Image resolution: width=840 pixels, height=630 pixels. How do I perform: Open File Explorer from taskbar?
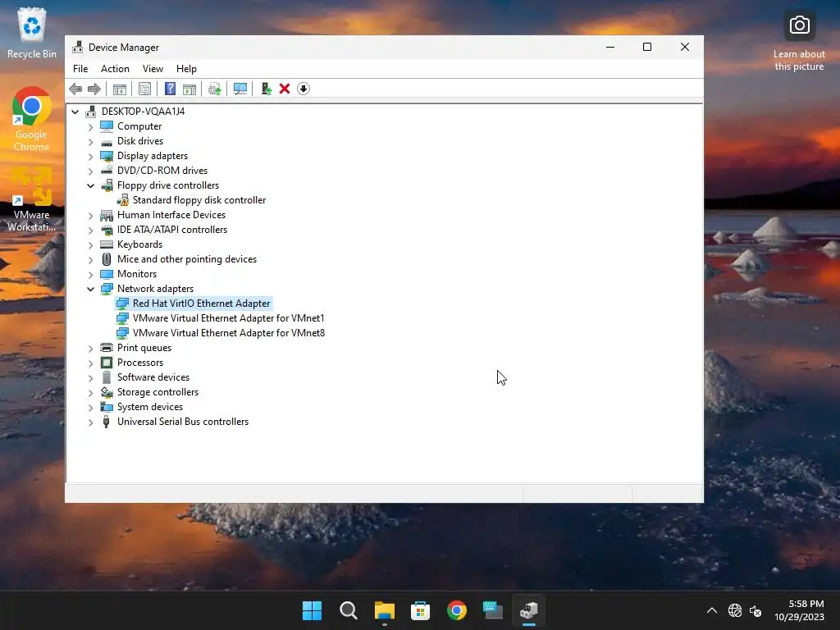[x=384, y=610]
